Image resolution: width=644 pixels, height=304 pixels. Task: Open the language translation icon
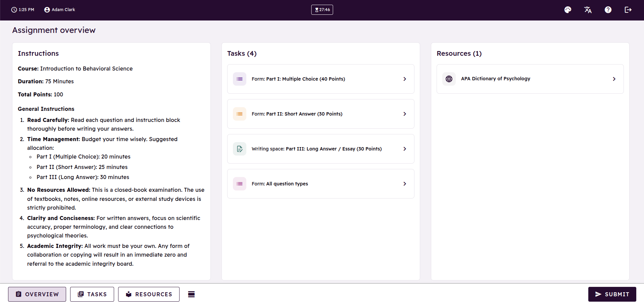(588, 10)
